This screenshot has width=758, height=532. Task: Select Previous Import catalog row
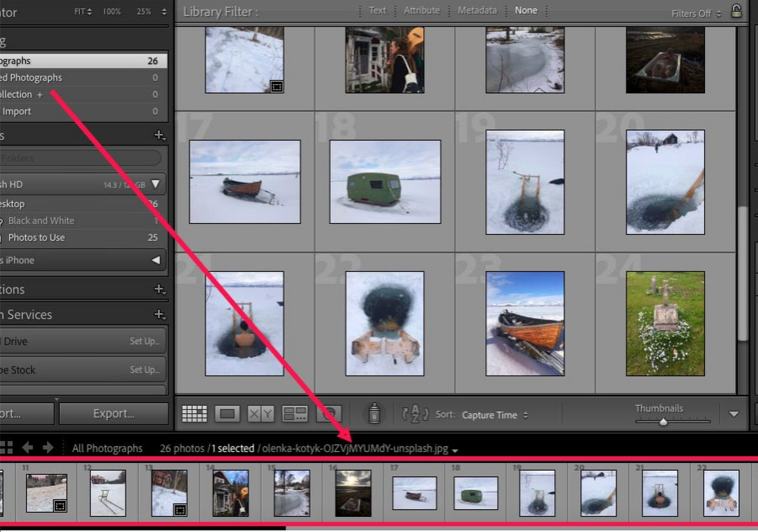point(83,111)
